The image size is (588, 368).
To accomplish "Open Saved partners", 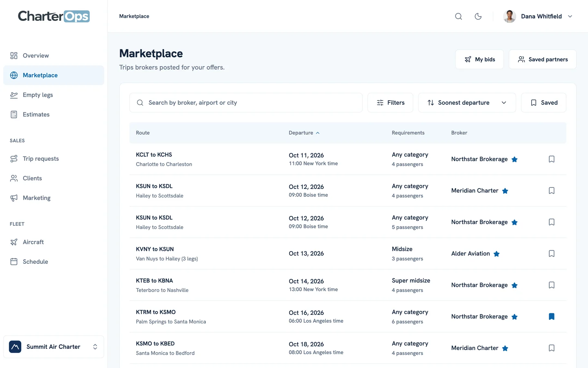I will [x=542, y=59].
